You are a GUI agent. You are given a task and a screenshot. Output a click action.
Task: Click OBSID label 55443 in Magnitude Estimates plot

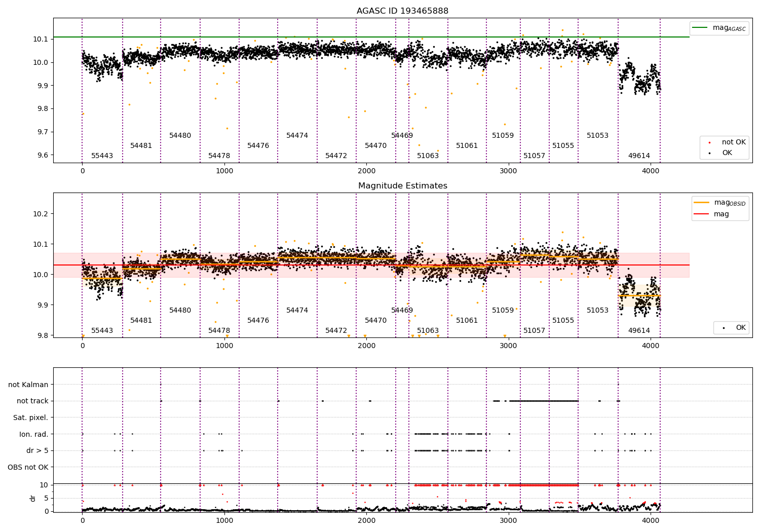tap(102, 331)
